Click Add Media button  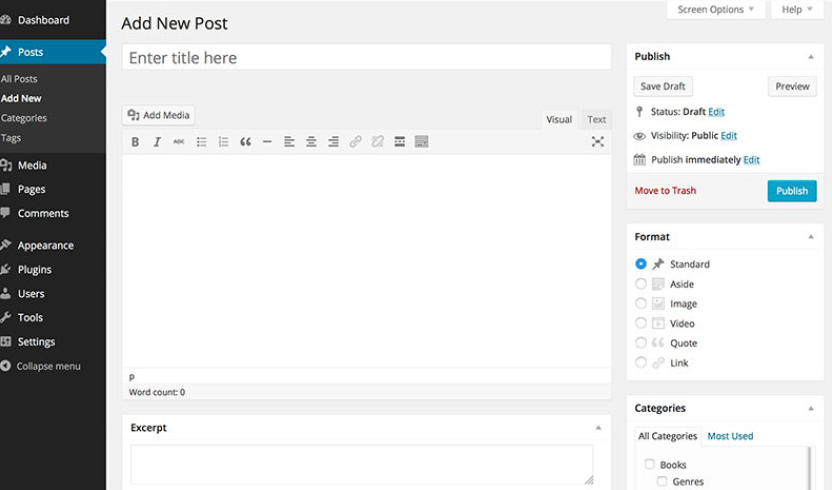pyautogui.click(x=159, y=115)
